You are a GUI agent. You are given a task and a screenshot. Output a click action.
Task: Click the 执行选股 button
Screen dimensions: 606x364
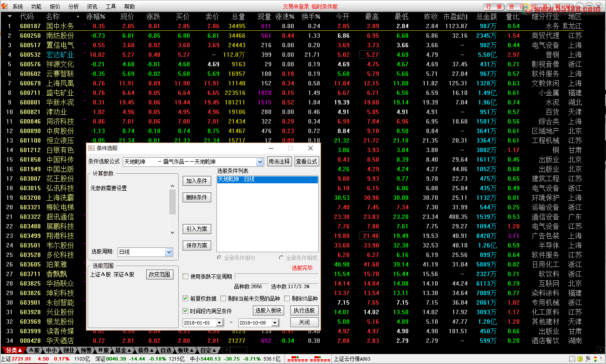click(305, 310)
